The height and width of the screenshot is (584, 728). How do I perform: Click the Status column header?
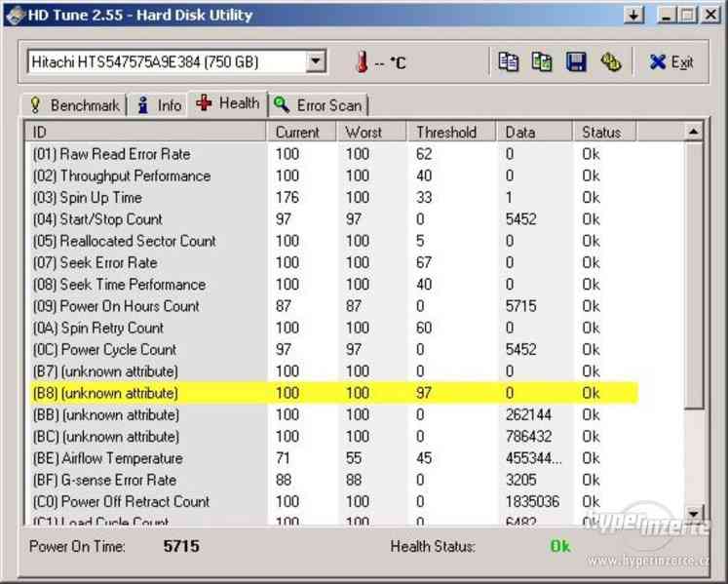point(605,133)
